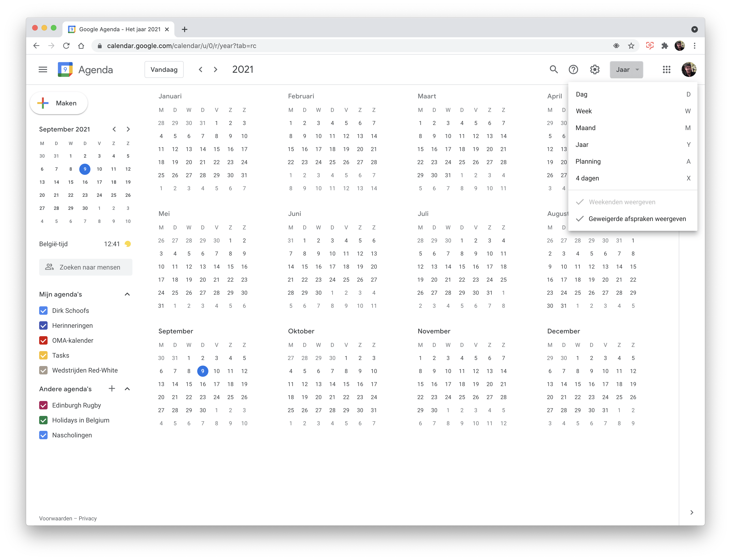Click the Vandaag button
Screen dimensions: 731x560
[164, 70]
